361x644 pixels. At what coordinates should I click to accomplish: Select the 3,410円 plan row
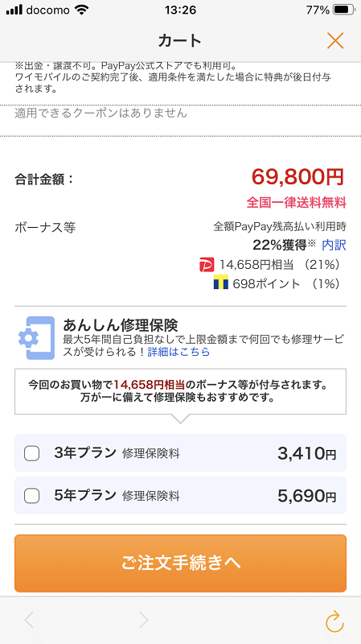(180, 453)
